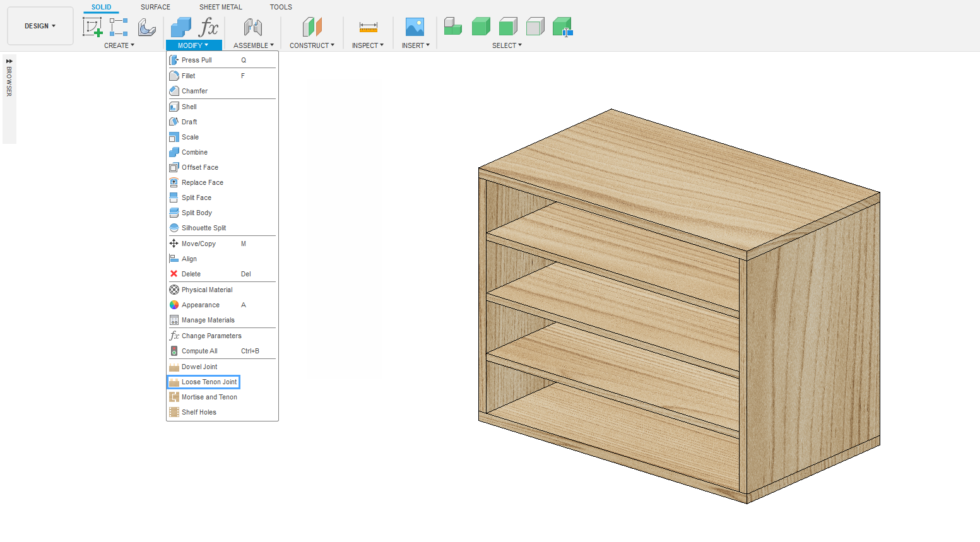Click the image icon above INSERT
Viewport: 980px width, 542px height.
pos(415,27)
